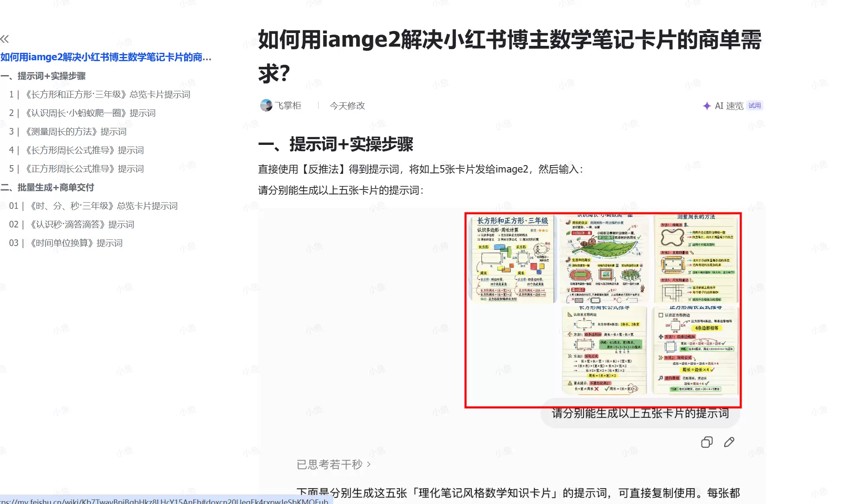Viewport: 863px width, 504px height.
Task: Jump to section 二、批量生成+商单交付 in outline
Action: [47, 187]
